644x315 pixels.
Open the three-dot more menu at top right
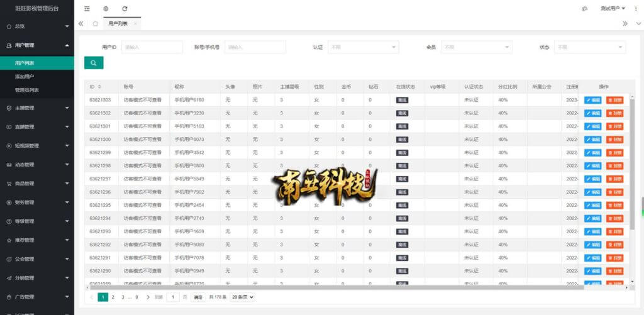coord(636,9)
